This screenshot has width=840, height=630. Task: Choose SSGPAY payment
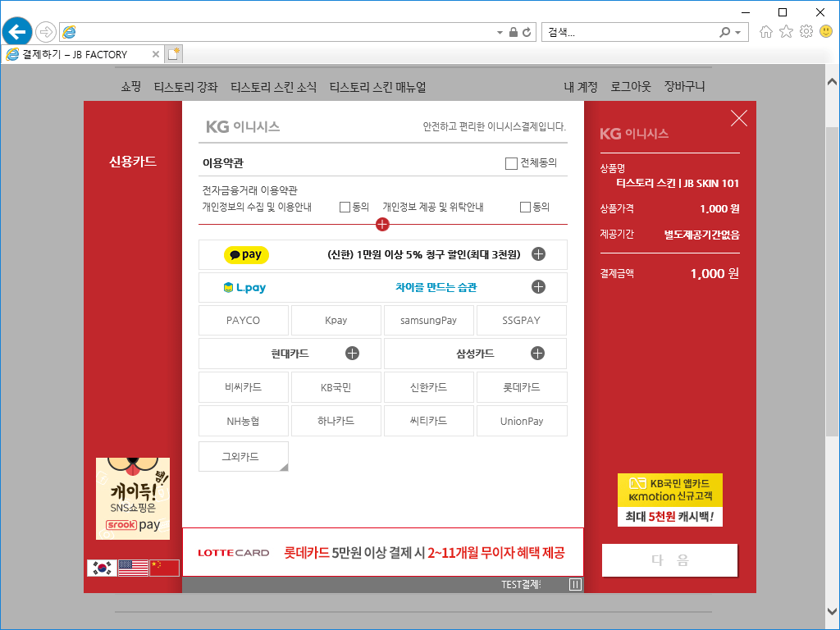pyautogui.click(x=521, y=321)
